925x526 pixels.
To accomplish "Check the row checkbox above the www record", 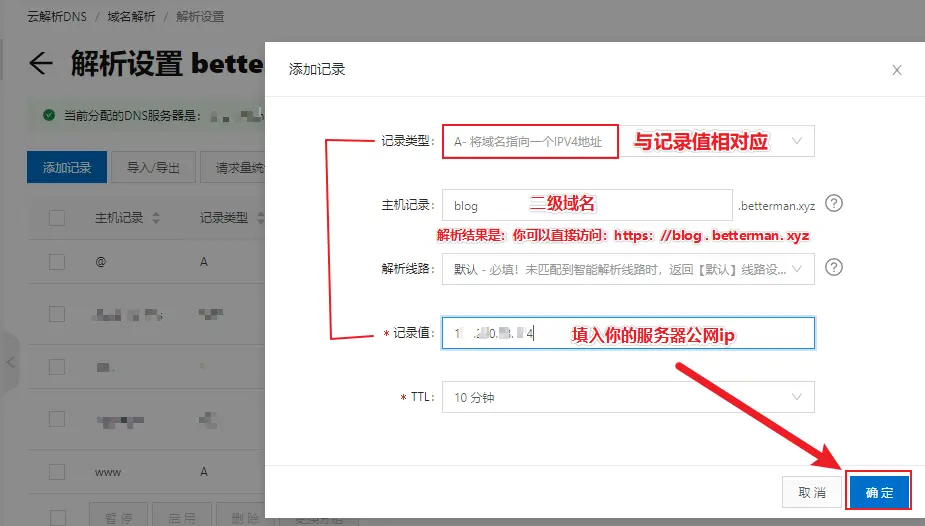I will [x=57, y=419].
